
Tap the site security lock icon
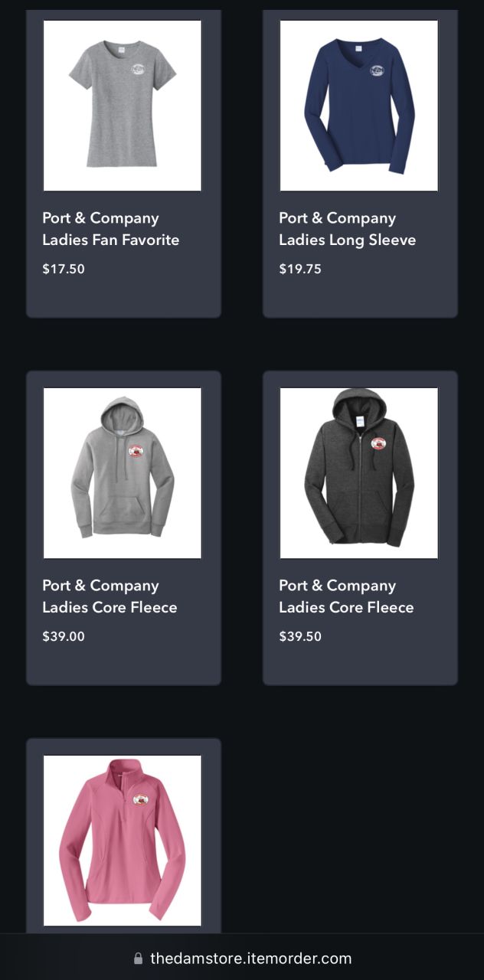point(138,959)
